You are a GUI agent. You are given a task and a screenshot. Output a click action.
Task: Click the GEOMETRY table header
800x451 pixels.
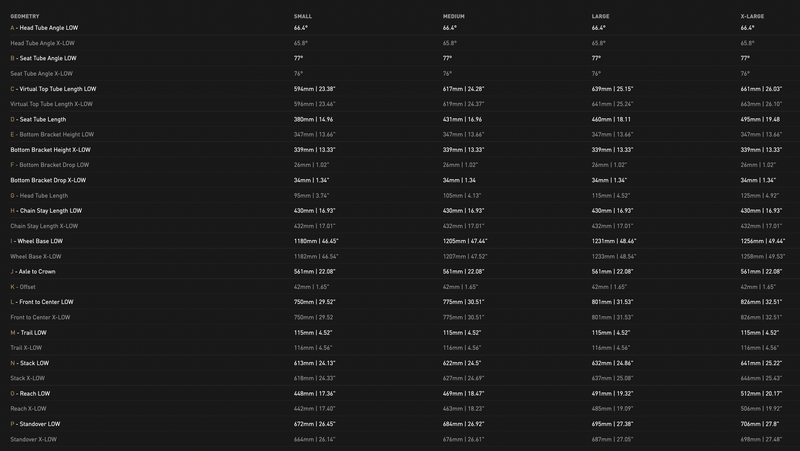[x=25, y=17]
